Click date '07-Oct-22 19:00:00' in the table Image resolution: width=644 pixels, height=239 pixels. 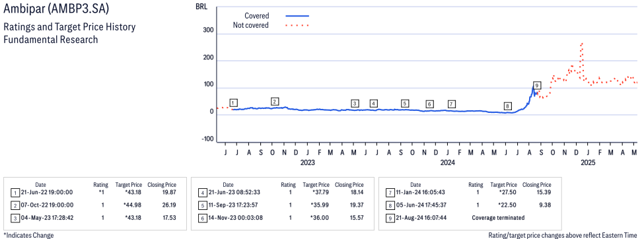(47, 205)
